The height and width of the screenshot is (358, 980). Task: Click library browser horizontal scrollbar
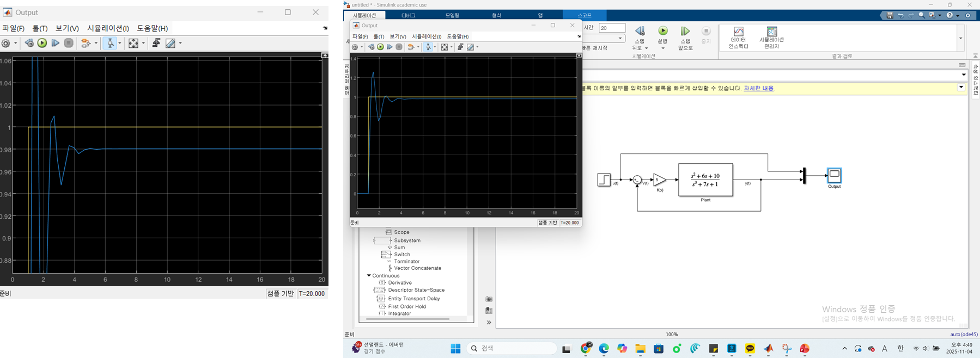point(407,319)
